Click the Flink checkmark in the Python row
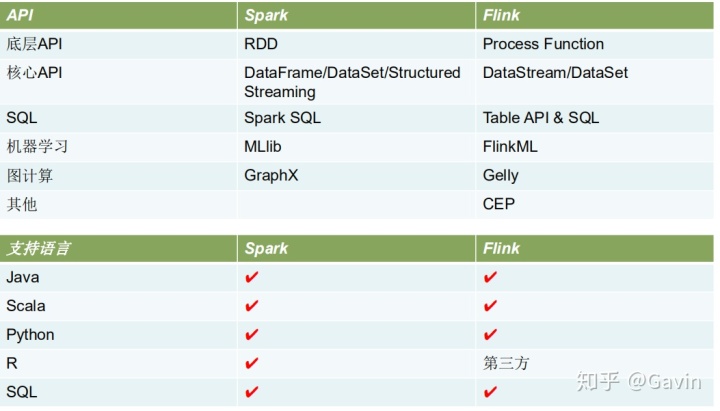720x411 pixels. click(x=490, y=335)
